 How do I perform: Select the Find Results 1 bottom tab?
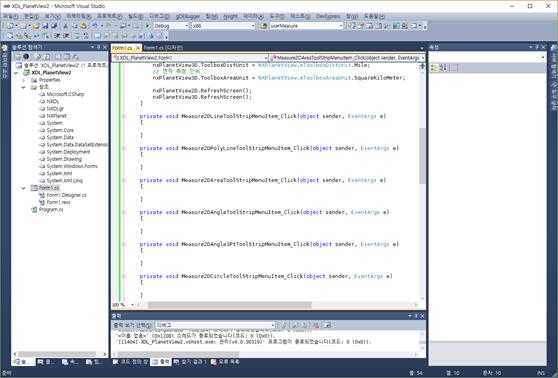coord(190,362)
